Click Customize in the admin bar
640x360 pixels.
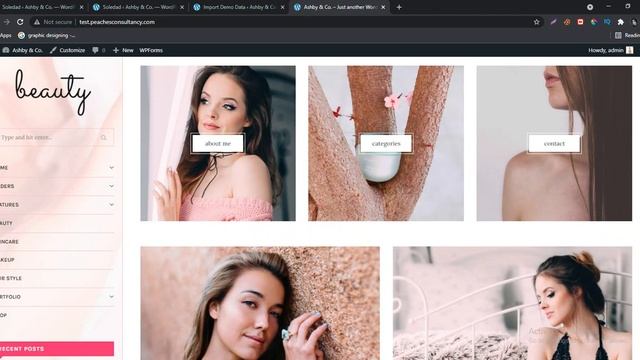coord(68,50)
